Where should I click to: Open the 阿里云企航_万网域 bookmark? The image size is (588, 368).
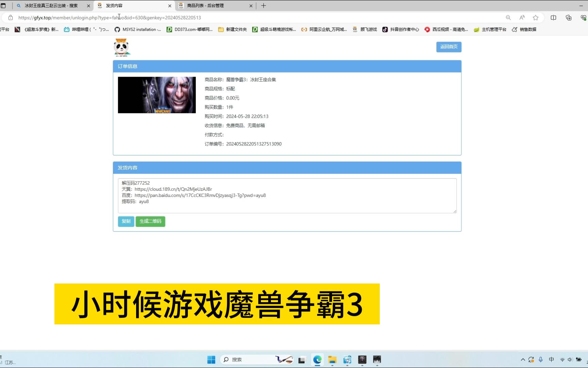(x=324, y=30)
